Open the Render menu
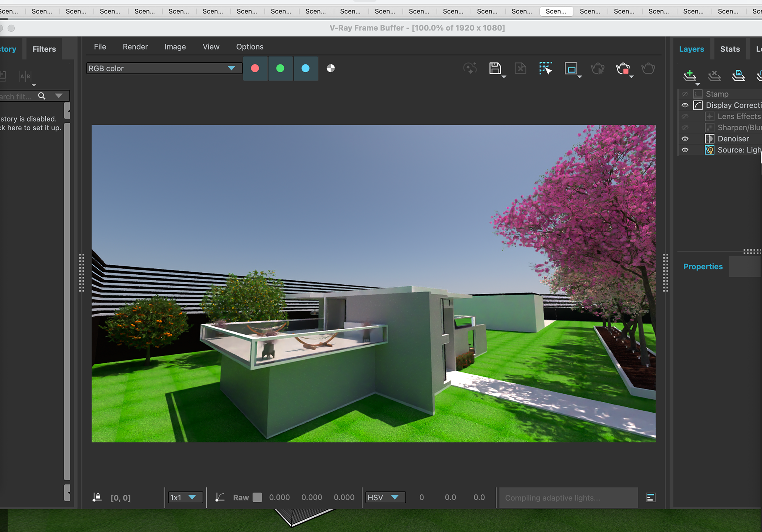Viewport: 762px width, 532px height. coord(135,47)
